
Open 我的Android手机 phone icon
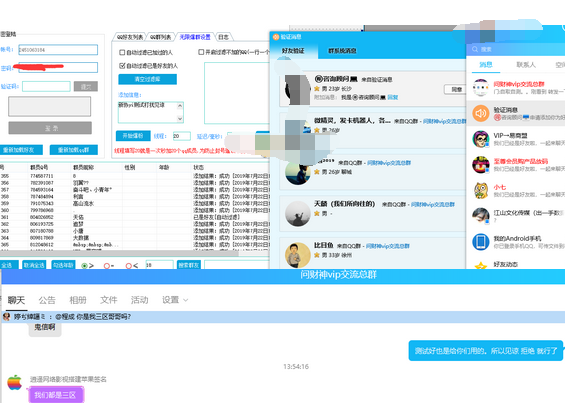(x=481, y=242)
